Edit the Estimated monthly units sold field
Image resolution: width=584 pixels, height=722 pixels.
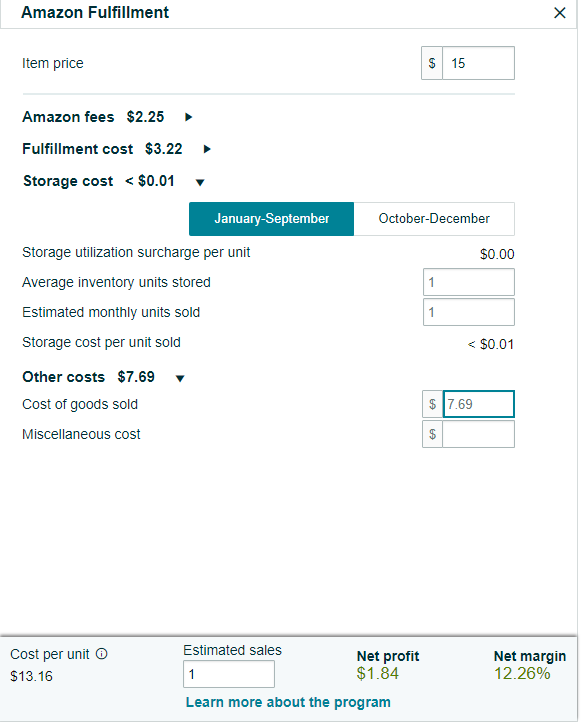[469, 312]
